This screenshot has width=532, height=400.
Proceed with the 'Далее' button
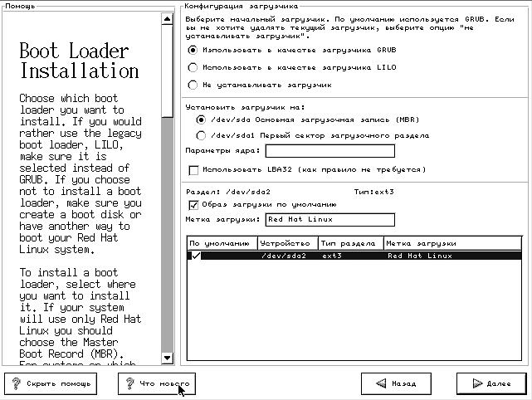pyautogui.click(x=491, y=384)
